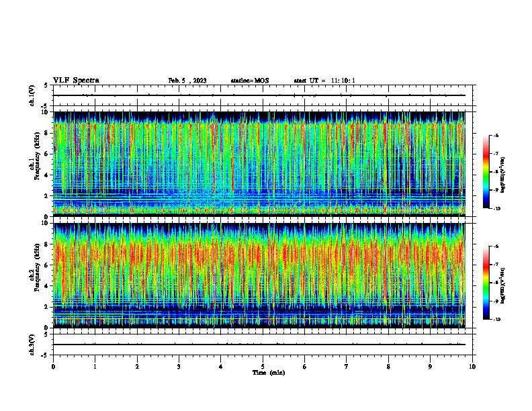The height and width of the screenshot is (411, 532).
Task: Click the ch.1 voltage waveform trace
Action: (x=259, y=95)
